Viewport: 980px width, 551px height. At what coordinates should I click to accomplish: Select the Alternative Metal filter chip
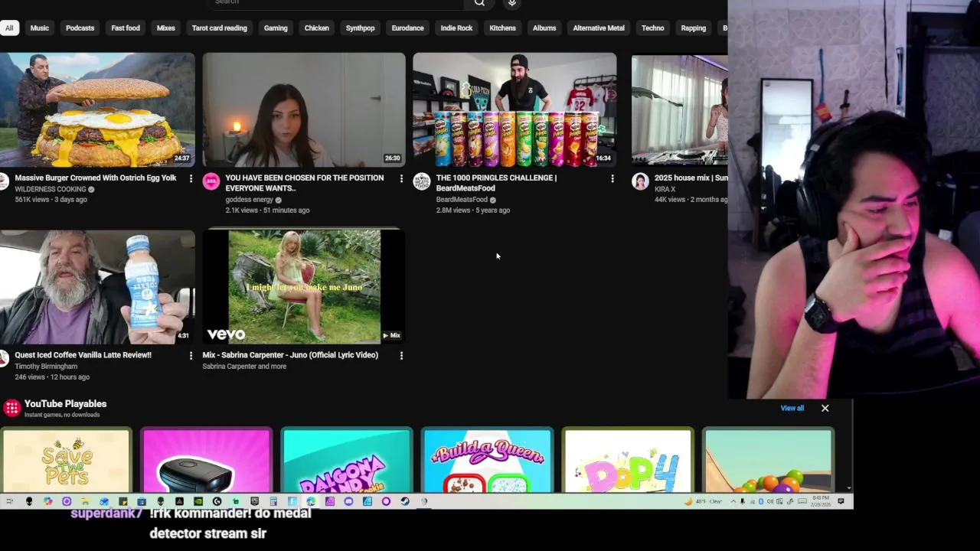[x=599, y=28]
